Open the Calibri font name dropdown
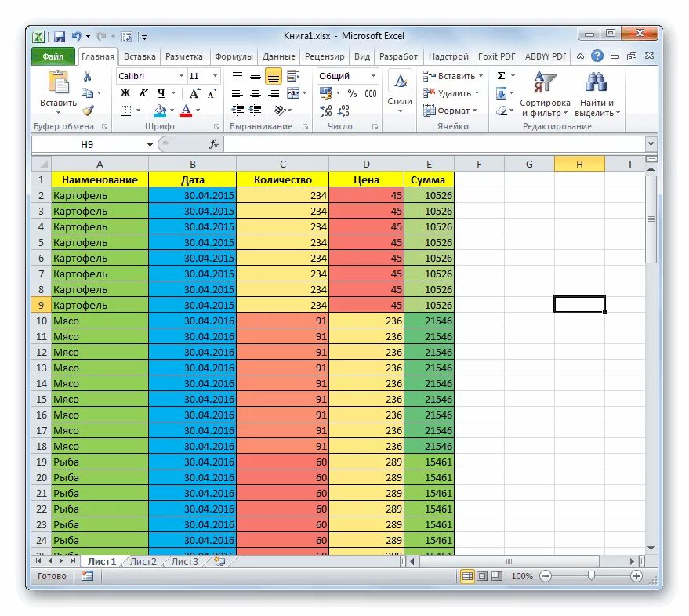The width and height of the screenshot is (689, 616). point(181,76)
